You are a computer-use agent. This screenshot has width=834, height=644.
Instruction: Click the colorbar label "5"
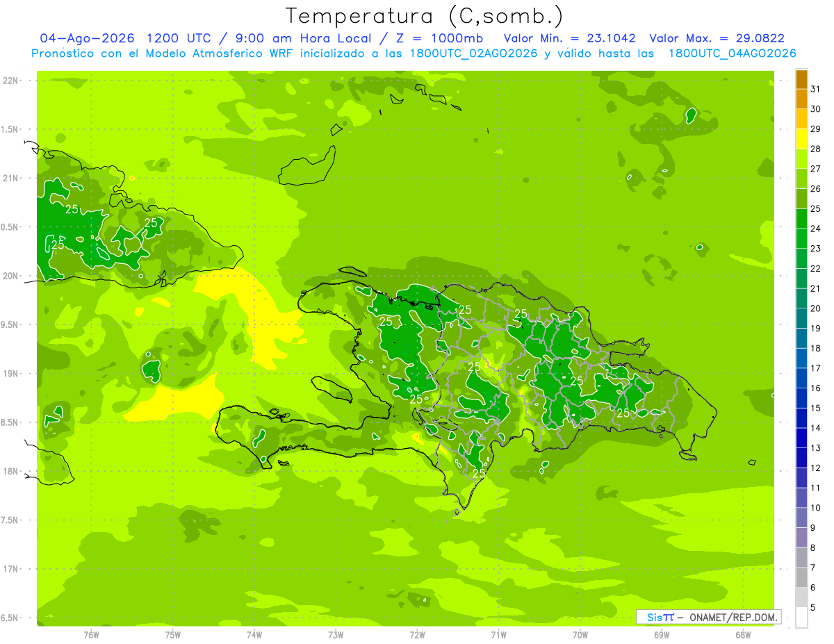[813, 608]
